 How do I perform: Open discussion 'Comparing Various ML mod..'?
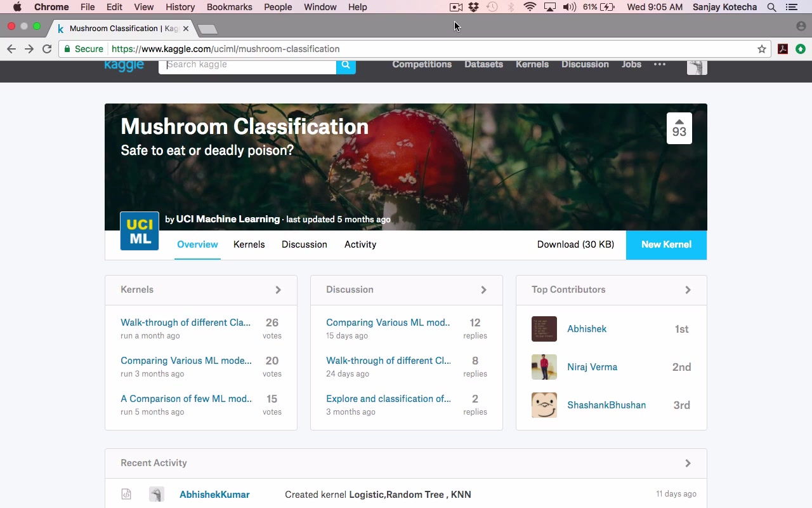click(388, 323)
